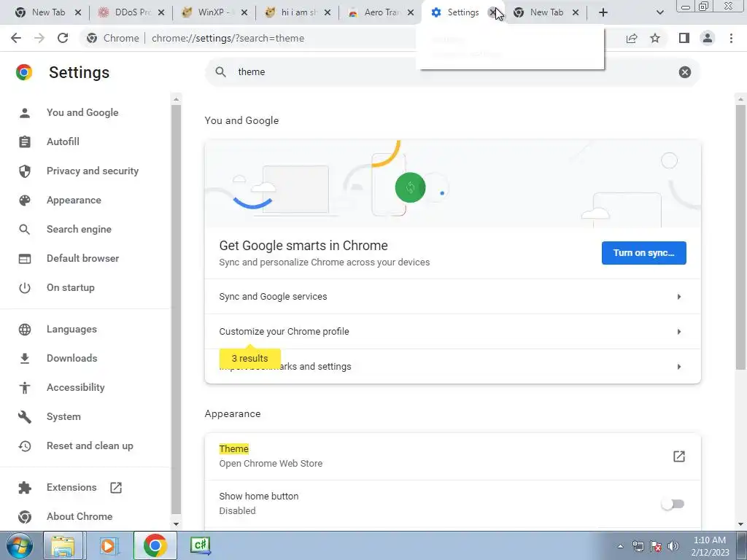747x560 pixels.
Task: Go to Languages settings
Action: tap(71, 330)
